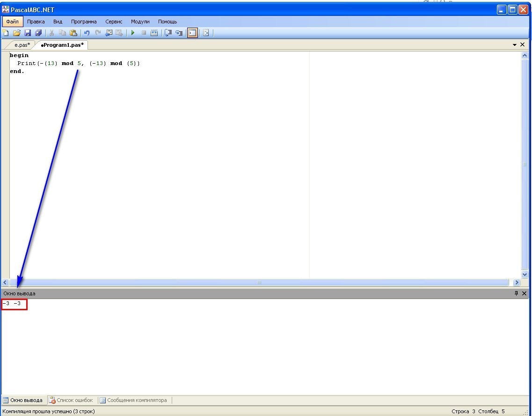Click the code formatting icon in toolbar
Viewport: 532px width, 416px height.
206,33
